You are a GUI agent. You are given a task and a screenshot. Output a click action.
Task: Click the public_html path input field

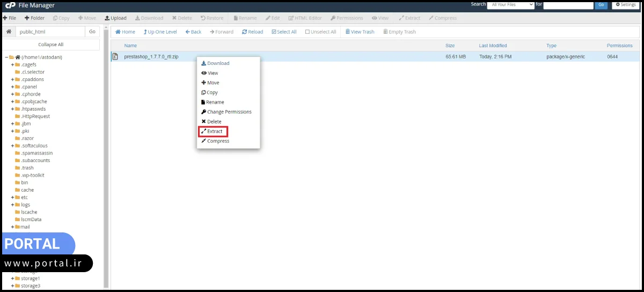pyautogui.click(x=50, y=32)
